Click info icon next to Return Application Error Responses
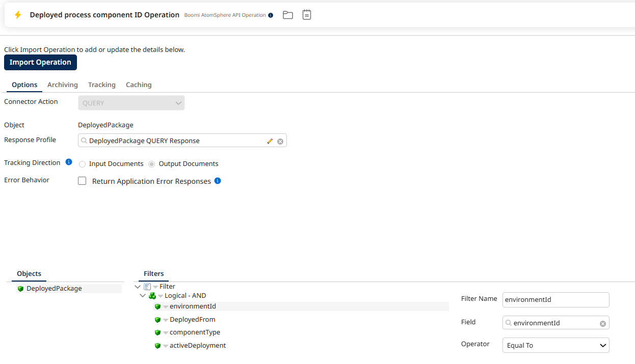 [x=218, y=181]
